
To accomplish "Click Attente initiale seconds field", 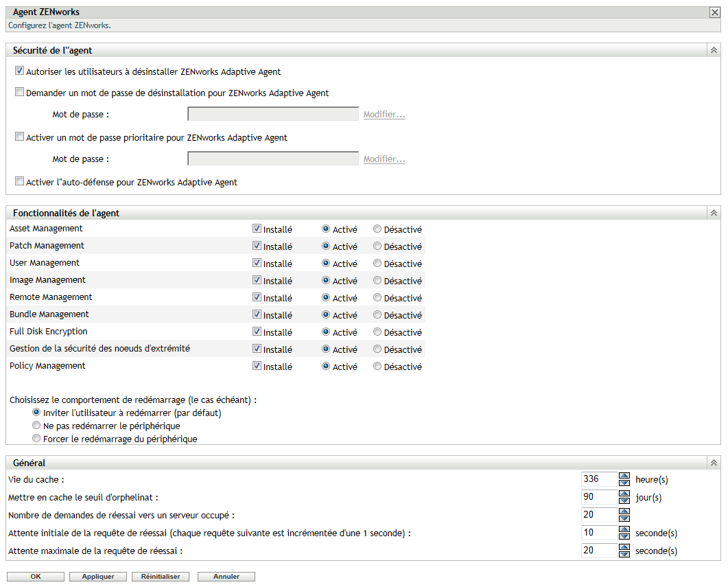I will click(x=599, y=533).
